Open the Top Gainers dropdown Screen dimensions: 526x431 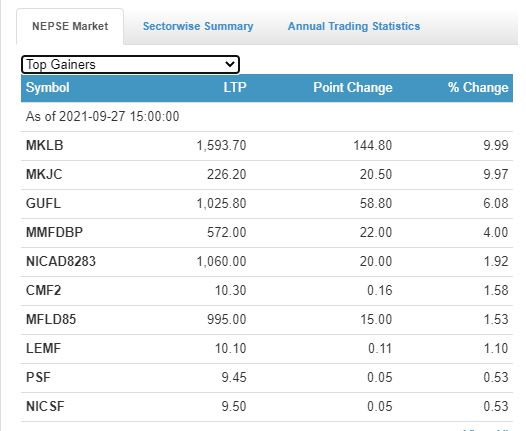[130, 64]
